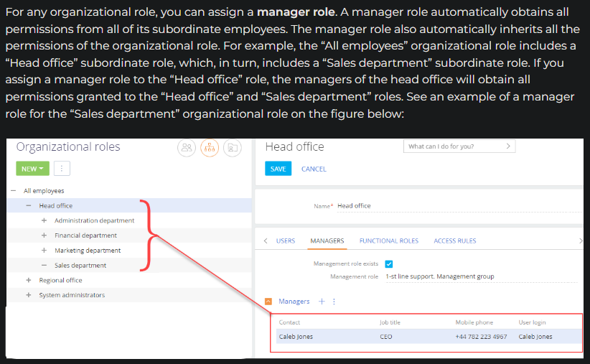Expand the Administration department node
Image resolution: width=590 pixels, height=364 pixels.
click(44, 220)
